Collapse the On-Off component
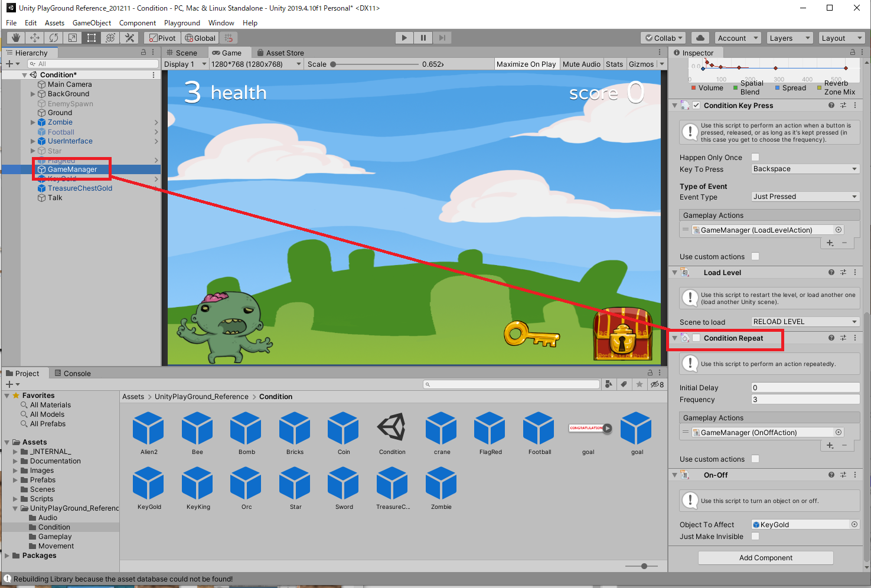The height and width of the screenshot is (588, 871). click(x=675, y=475)
